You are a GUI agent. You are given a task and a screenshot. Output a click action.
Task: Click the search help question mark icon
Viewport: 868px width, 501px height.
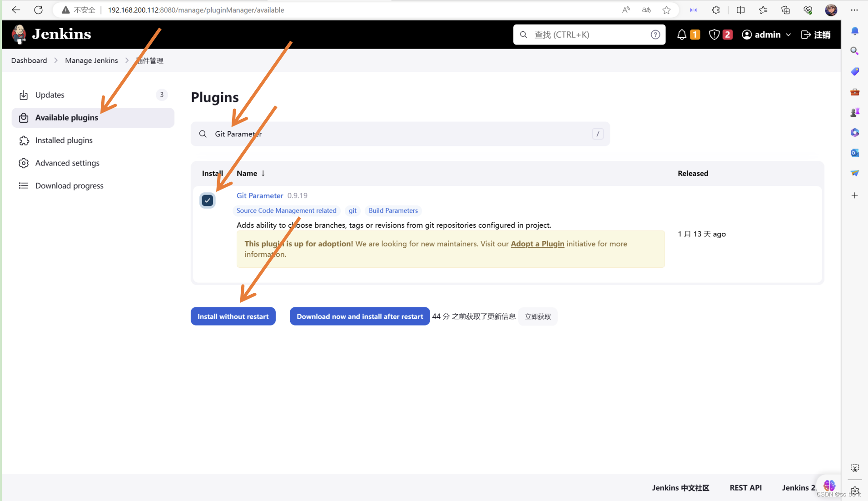[x=655, y=35]
